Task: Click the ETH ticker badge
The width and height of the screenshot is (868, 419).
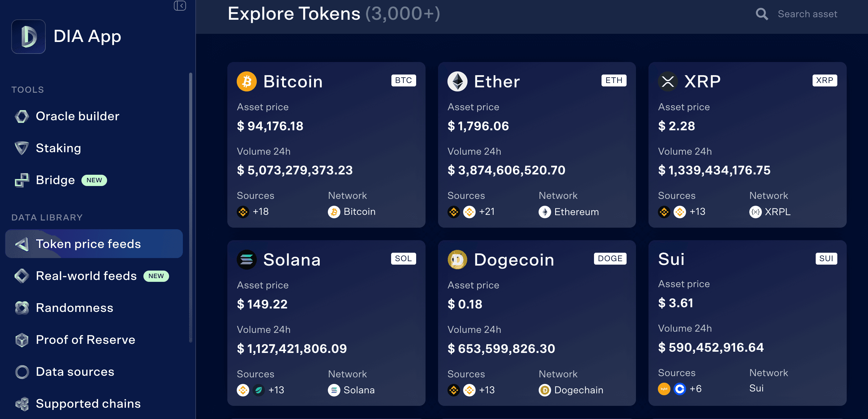Action: coord(614,80)
